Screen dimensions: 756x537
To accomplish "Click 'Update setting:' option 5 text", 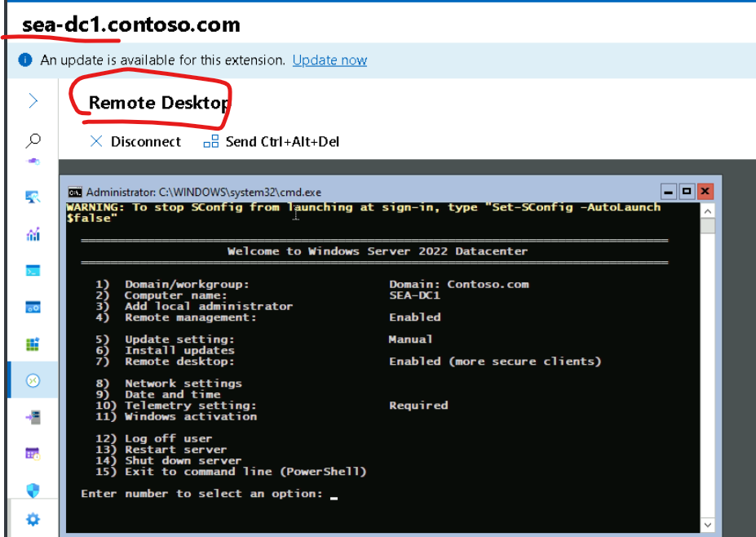I will pos(179,340).
